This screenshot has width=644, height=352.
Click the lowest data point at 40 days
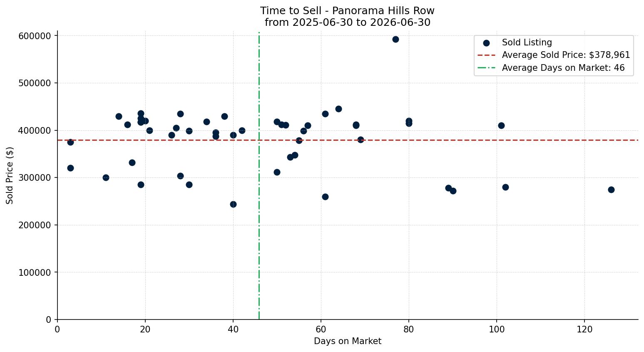coord(233,204)
